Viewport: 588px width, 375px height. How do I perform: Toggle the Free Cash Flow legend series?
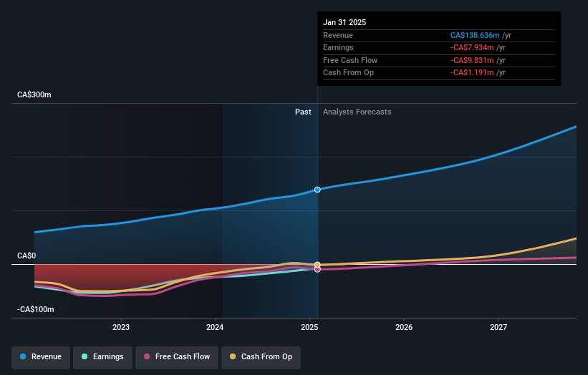pos(177,357)
